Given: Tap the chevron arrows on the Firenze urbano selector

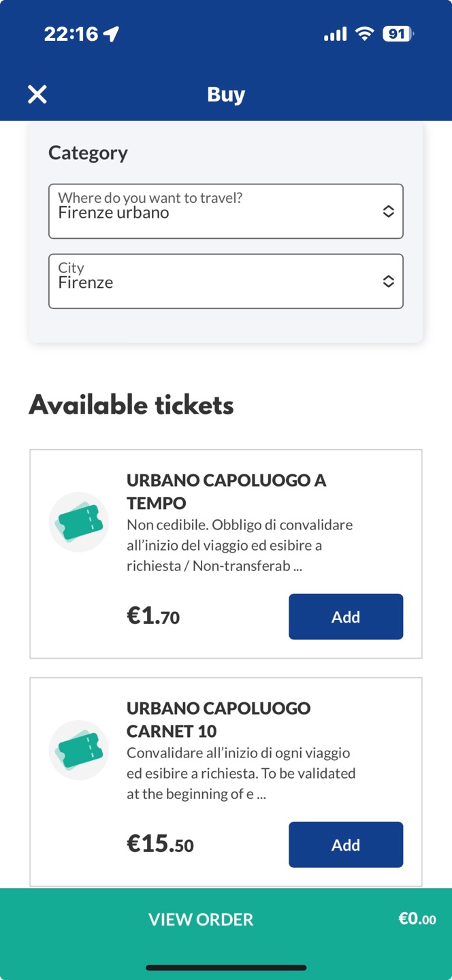Looking at the screenshot, I should point(388,212).
